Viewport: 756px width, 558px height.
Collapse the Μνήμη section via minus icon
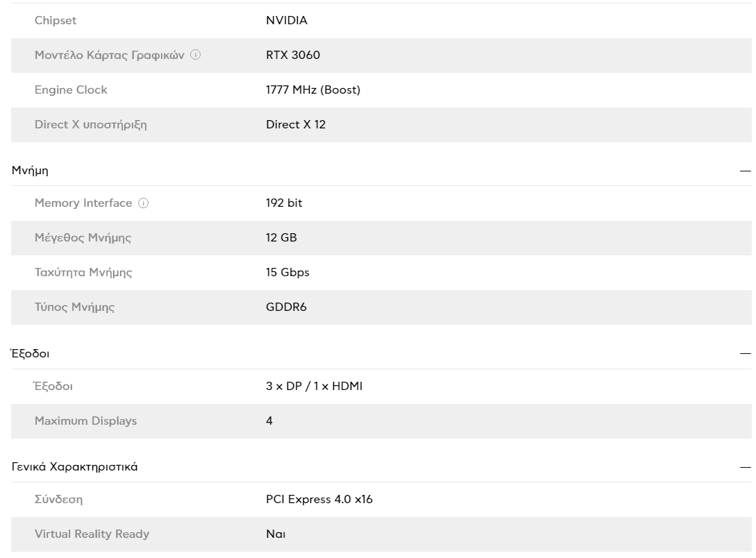pos(746,171)
